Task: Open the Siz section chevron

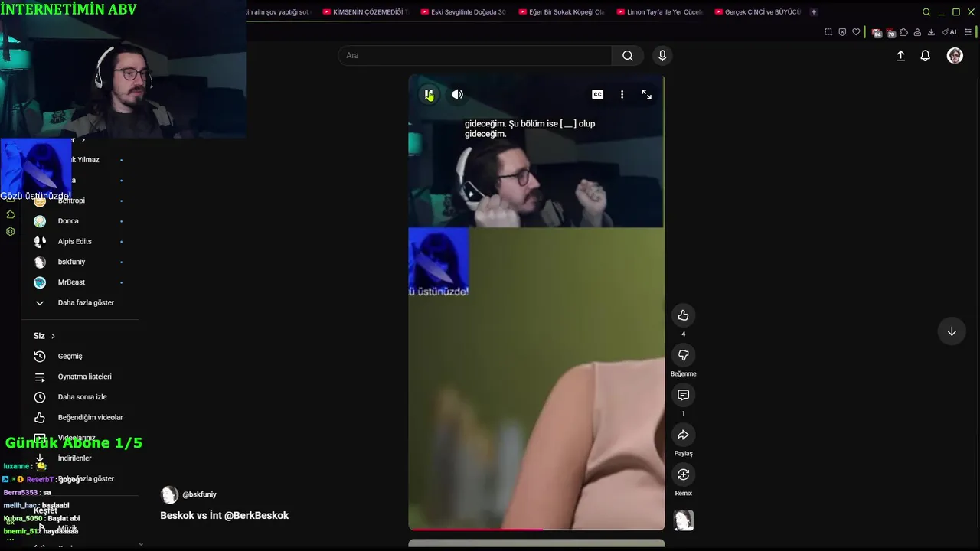Action: click(53, 336)
